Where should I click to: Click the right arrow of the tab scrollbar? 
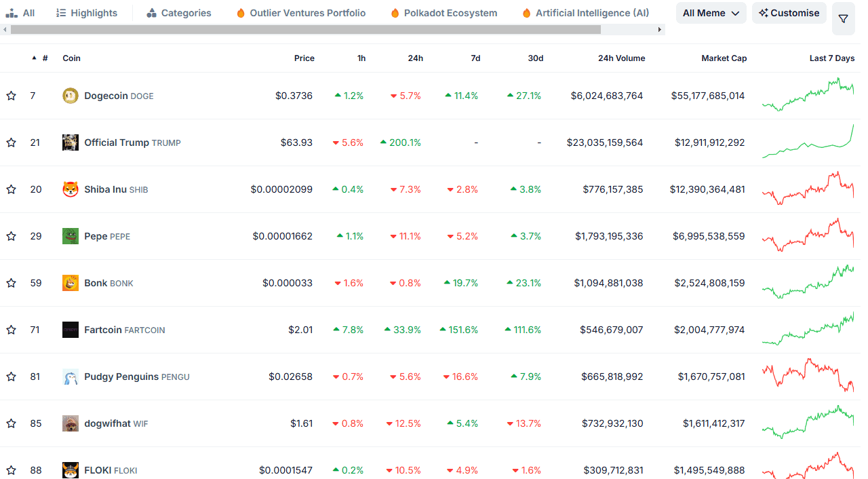(x=660, y=30)
